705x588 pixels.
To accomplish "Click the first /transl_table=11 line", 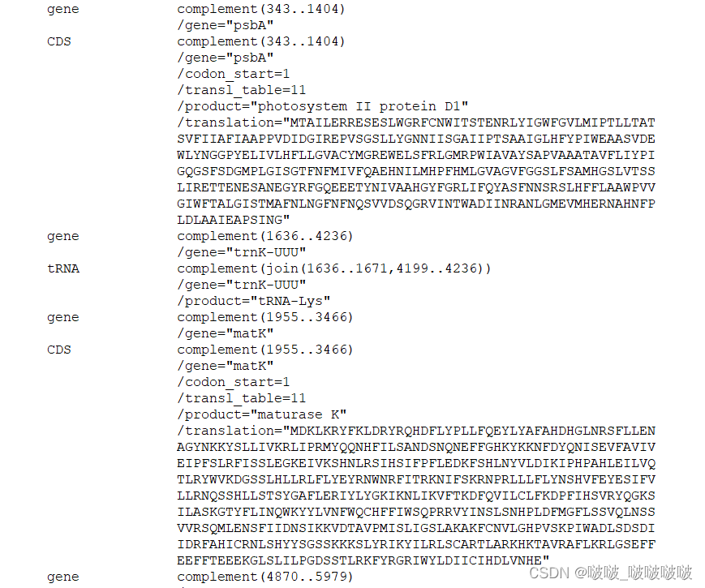I will click(242, 90).
